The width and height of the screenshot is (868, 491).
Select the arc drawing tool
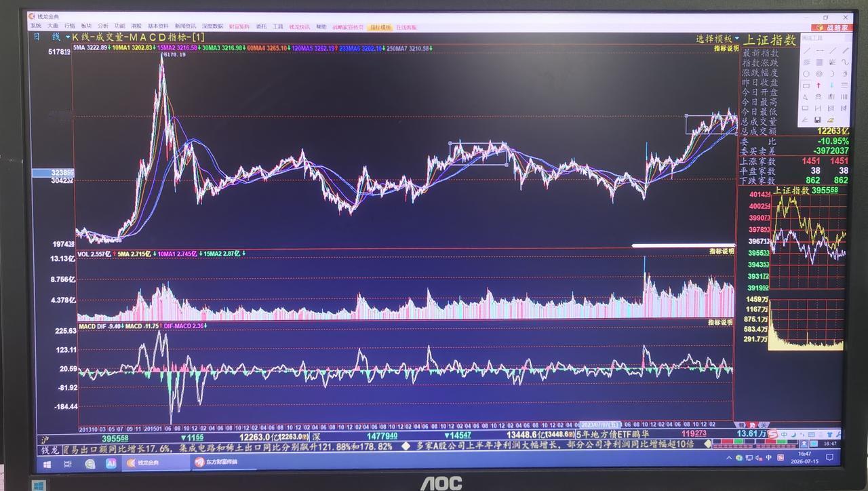point(833,74)
